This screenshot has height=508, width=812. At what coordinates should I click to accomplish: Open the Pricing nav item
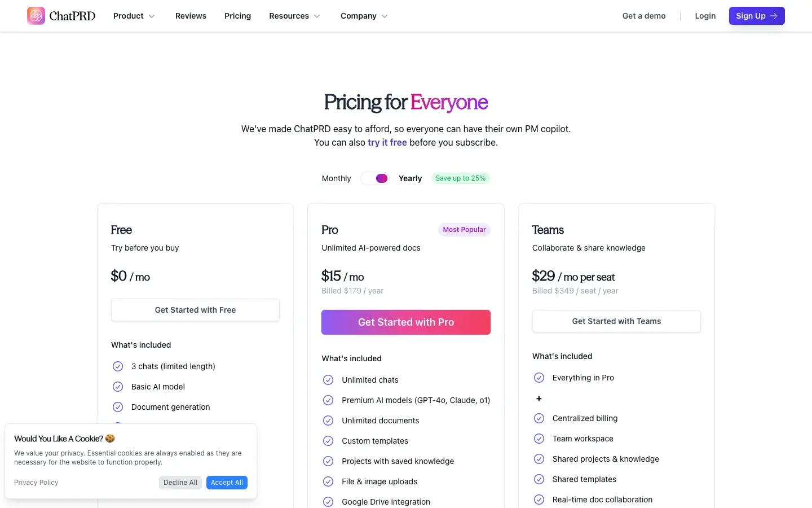pos(237,16)
